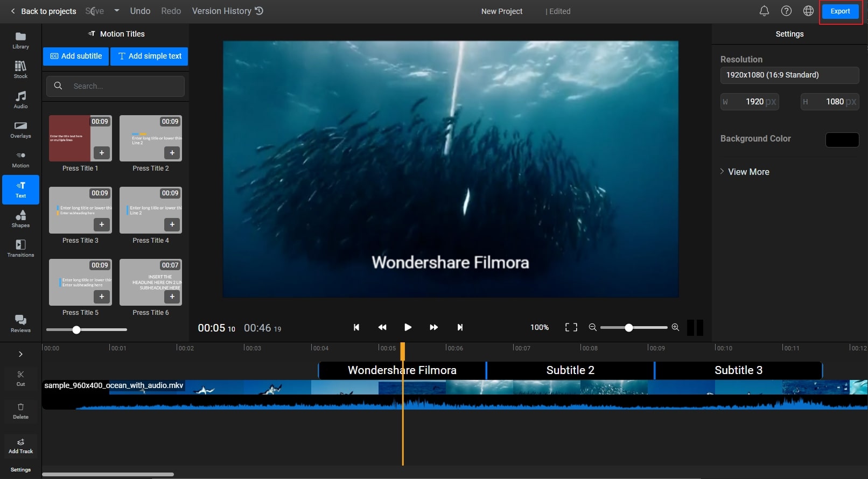Open the Shapes panel
Image resolution: width=868 pixels, height=479 pixels.
20,219
